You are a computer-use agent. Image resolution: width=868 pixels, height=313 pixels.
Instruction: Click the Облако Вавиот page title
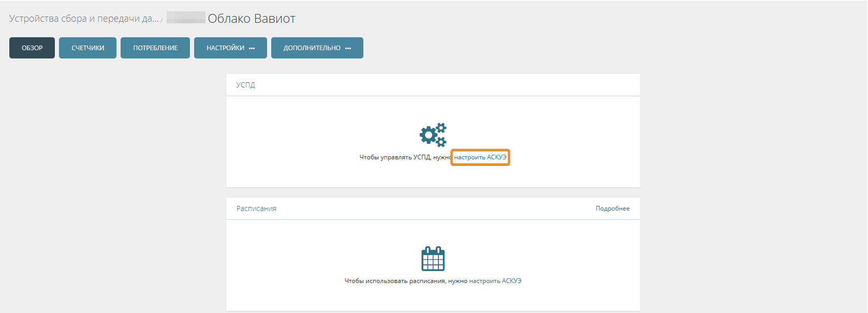(252, 19)
